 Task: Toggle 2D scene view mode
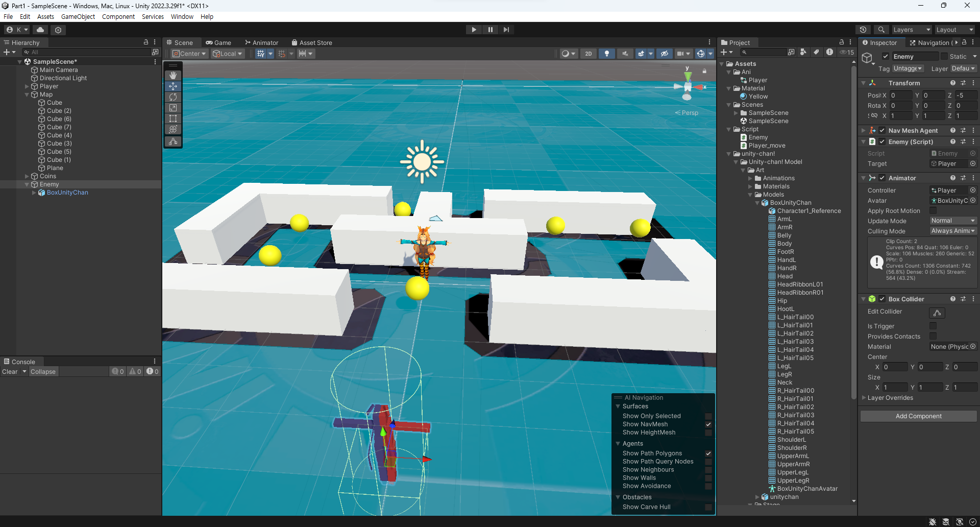(x=589, y=54)
